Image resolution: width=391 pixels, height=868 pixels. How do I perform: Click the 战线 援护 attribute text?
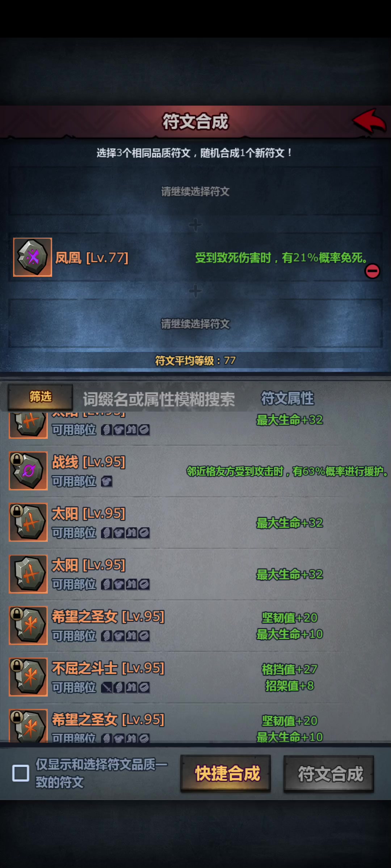coord(287,471)
